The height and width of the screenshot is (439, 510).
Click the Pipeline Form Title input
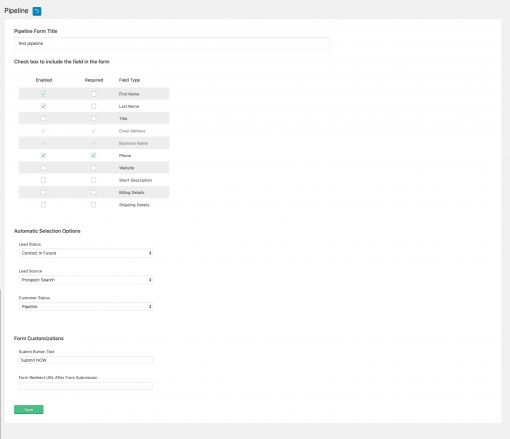click(172, 44)
